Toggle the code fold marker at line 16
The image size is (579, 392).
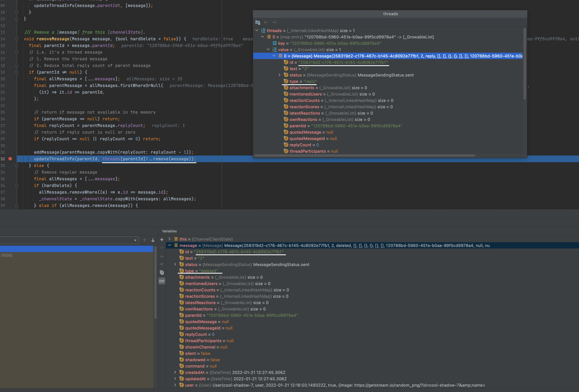coord(17,52)
